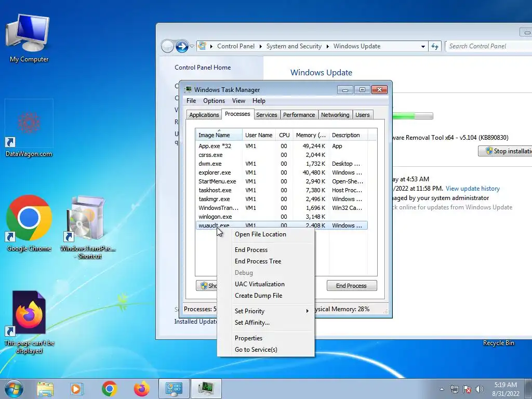
Task: Choose Go to Service(s)
Action: coord(265,350)
